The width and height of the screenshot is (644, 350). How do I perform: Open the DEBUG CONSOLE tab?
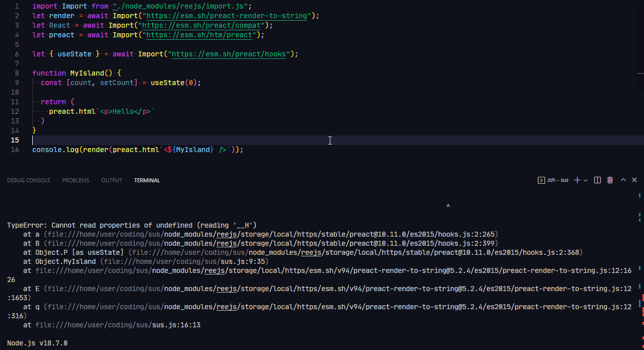pos(28,180)
